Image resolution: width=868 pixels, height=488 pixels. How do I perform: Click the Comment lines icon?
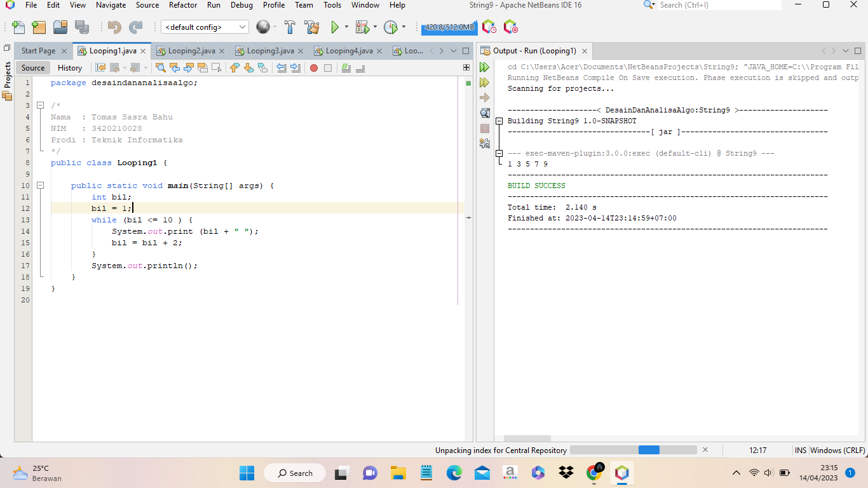(x=346, y=68)
